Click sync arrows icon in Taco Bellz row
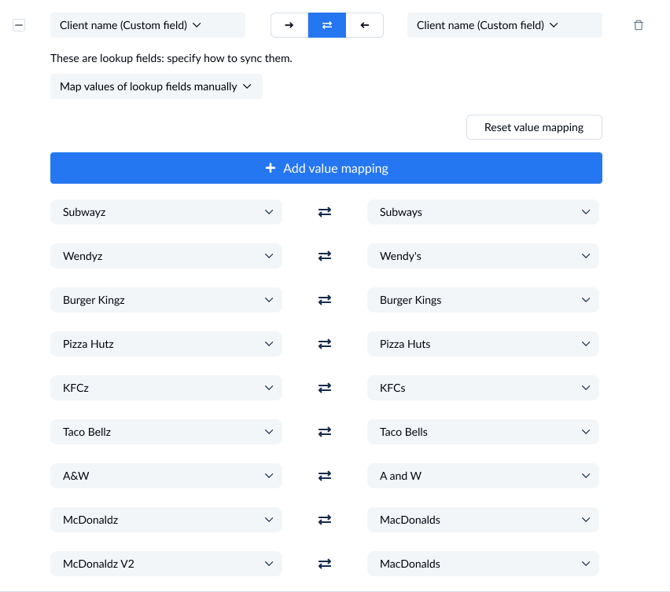Viewport: 670px width, 592px height. (325, 432)
